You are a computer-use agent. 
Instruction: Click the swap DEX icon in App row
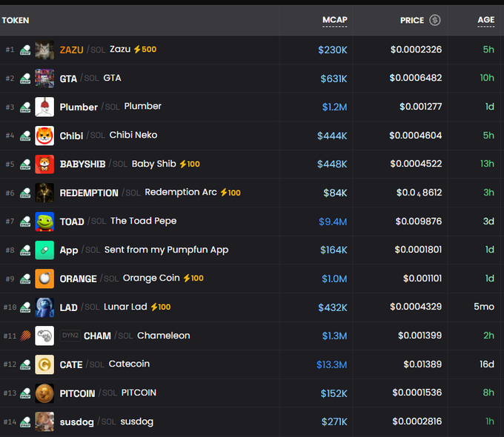[x=25, y=250]
